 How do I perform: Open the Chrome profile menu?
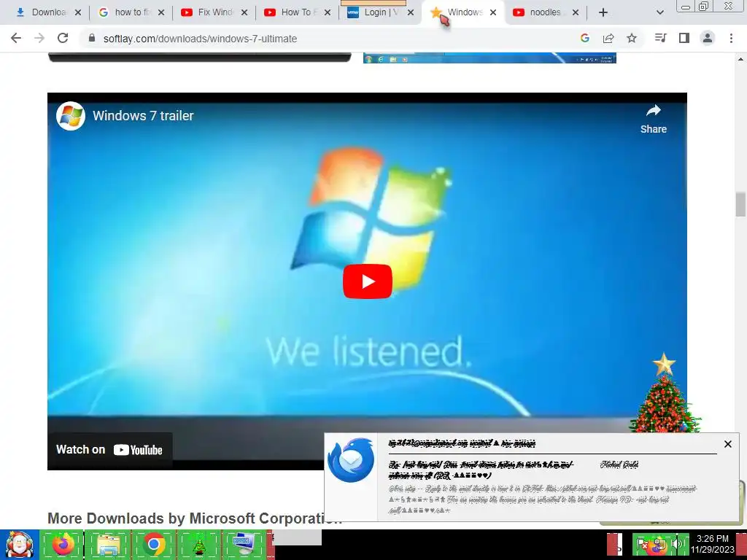(708, 38)
